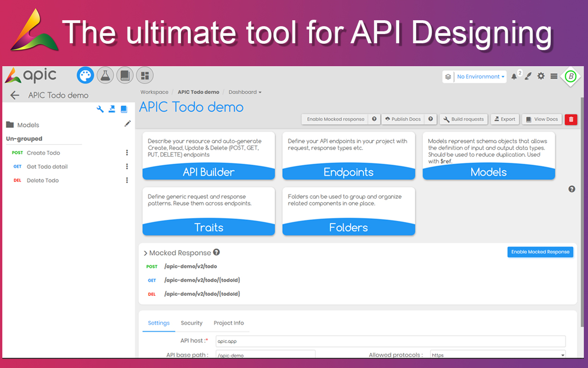Open the Endpoints card
The width and height of the screenshot is (588, 368).
[x=349, y=155]
